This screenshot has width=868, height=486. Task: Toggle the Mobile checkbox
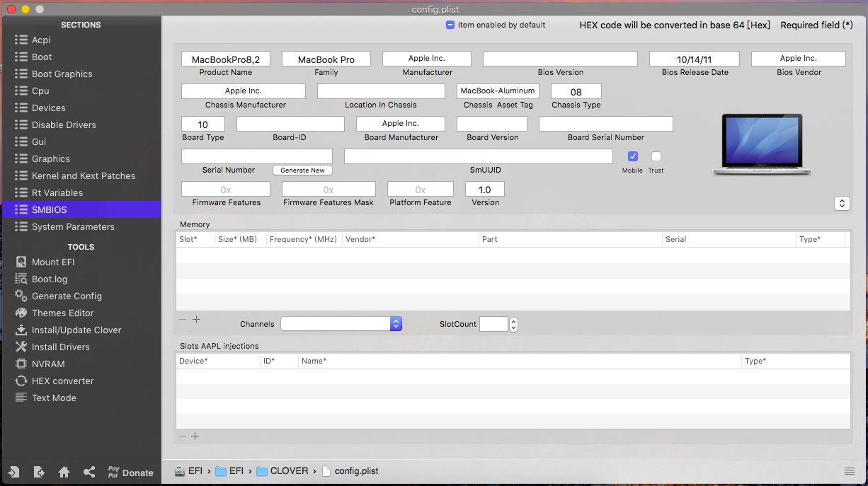coord(633,156)
